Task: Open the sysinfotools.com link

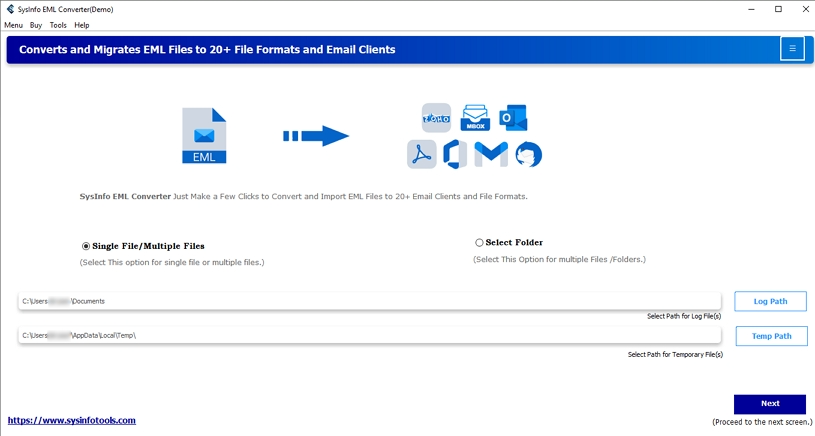Action: click(72, 420)
